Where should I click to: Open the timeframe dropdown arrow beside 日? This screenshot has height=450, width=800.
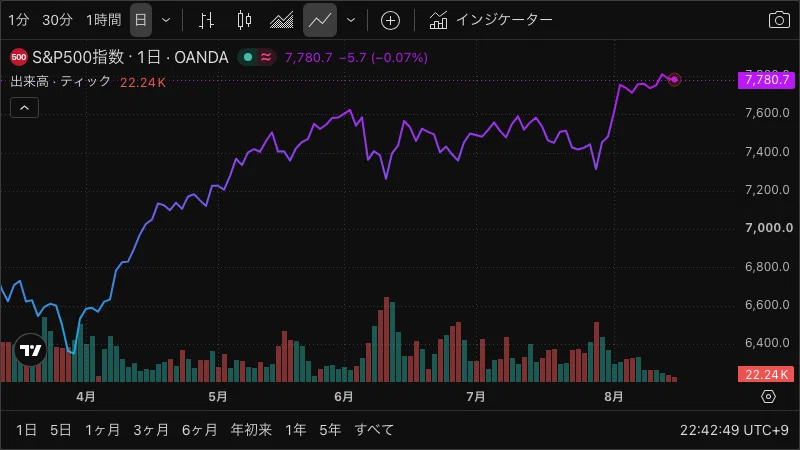166,20
